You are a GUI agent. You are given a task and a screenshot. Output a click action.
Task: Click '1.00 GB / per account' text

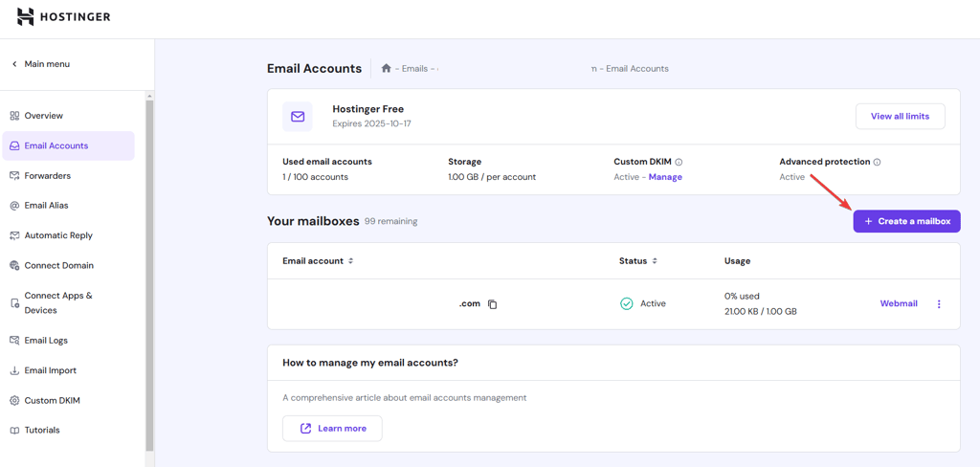[x=492, y=177]
